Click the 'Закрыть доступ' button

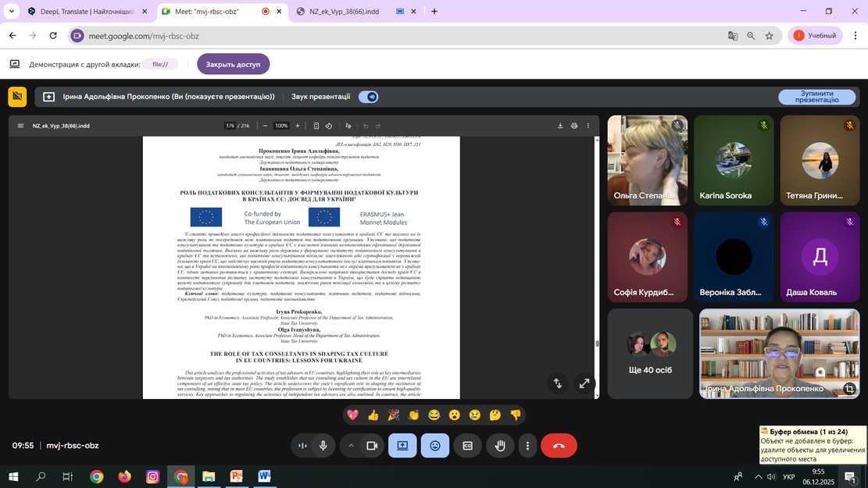233,64
